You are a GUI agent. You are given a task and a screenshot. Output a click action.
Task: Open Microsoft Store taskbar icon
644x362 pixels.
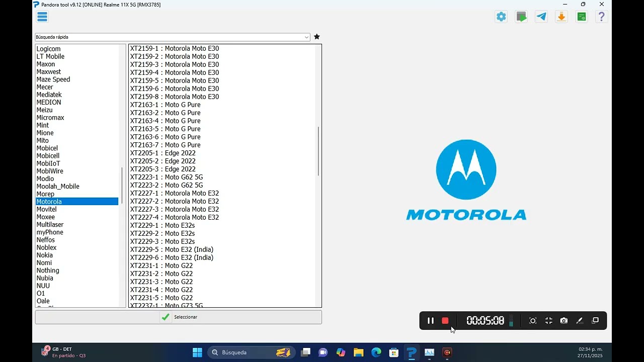(x=394, y=352)
